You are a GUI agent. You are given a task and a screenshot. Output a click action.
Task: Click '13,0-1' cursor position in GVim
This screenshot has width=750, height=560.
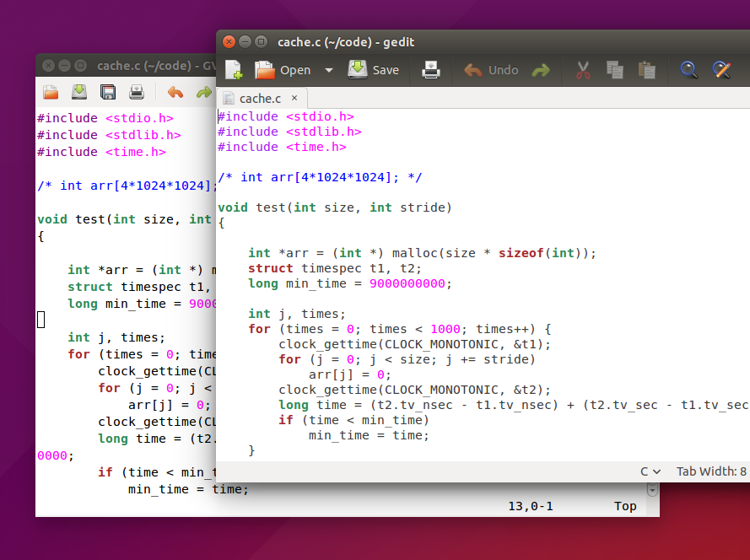point(531,506)
